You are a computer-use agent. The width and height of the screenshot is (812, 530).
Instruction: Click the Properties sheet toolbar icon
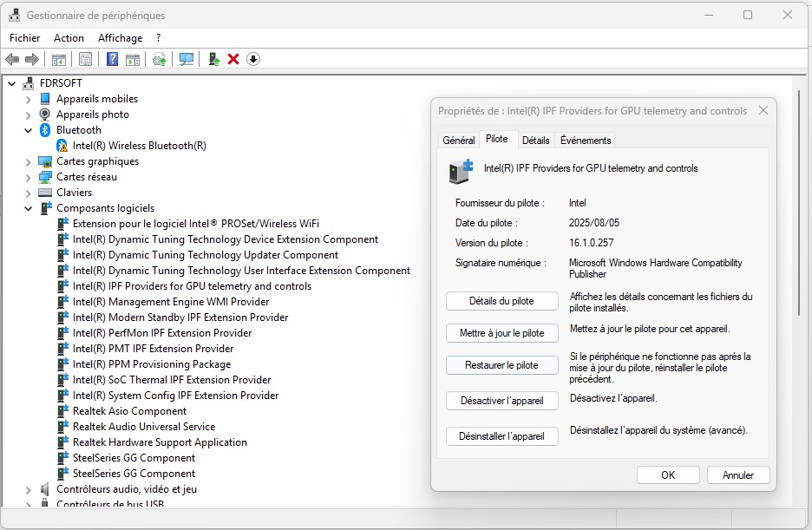point(85,59)
